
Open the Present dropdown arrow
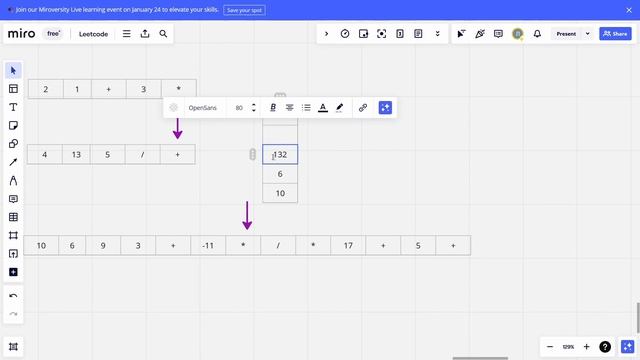(x=588, y=34)
